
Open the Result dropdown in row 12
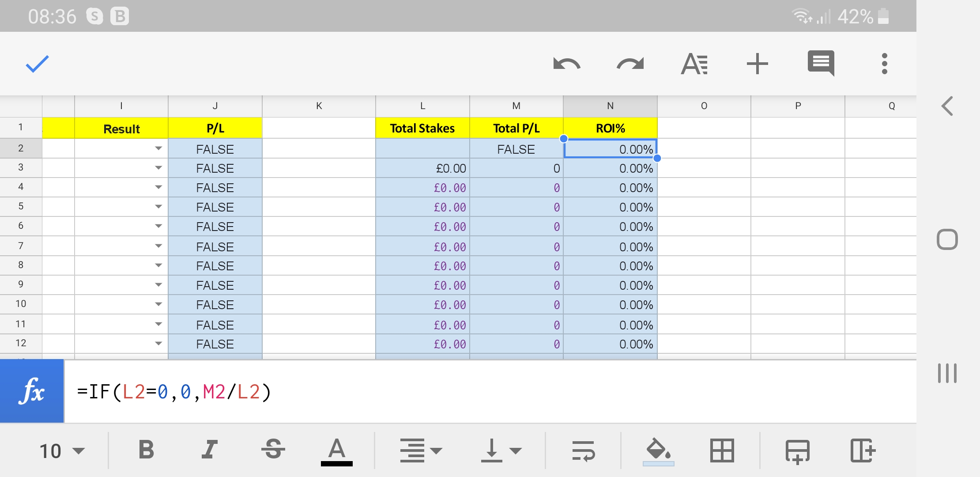pos(158,344)
